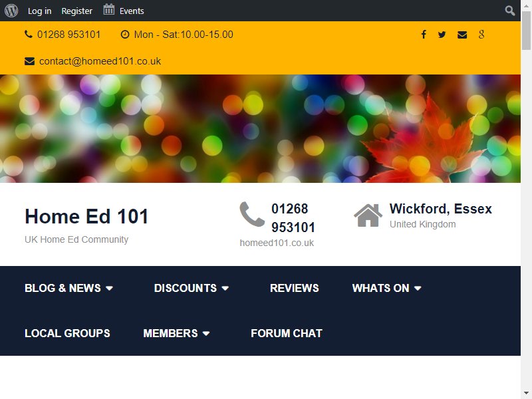Open the Blog & News menu

63,288
